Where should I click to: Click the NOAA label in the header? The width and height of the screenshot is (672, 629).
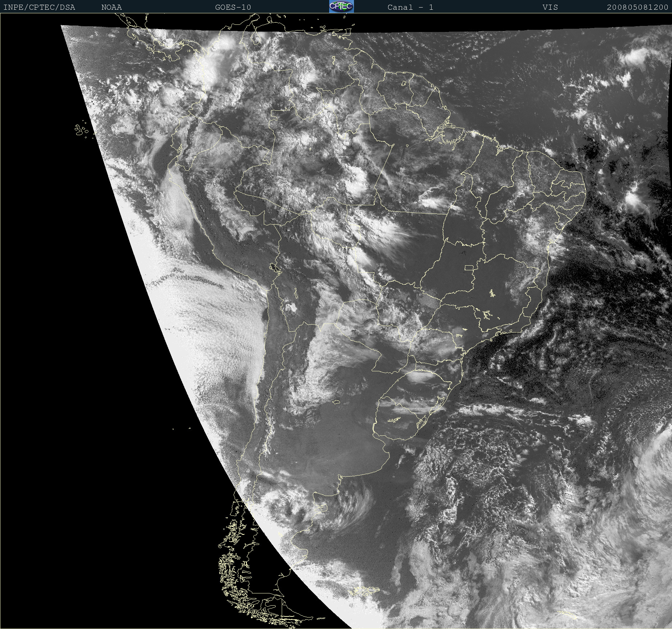click(111, 7)
